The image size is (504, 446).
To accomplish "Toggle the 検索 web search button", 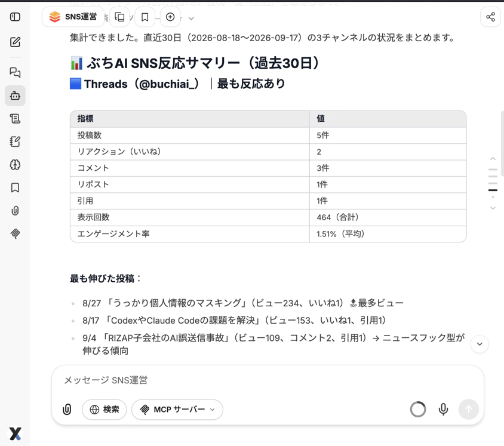I will [104, 410].
